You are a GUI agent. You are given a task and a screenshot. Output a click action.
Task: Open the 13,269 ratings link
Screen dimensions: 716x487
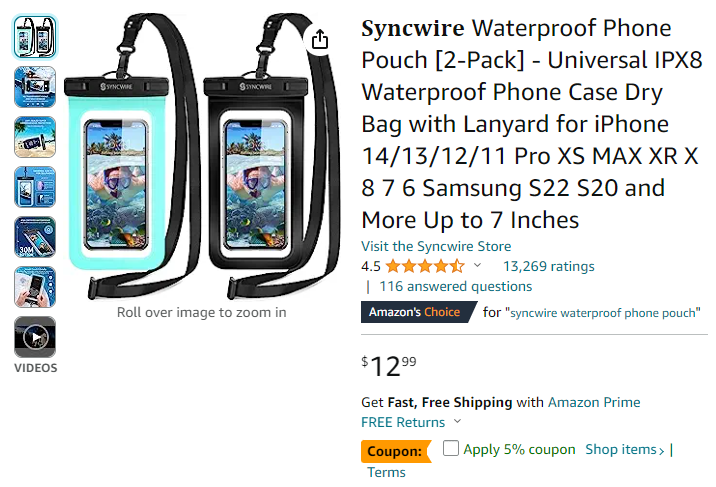point(548,266)
